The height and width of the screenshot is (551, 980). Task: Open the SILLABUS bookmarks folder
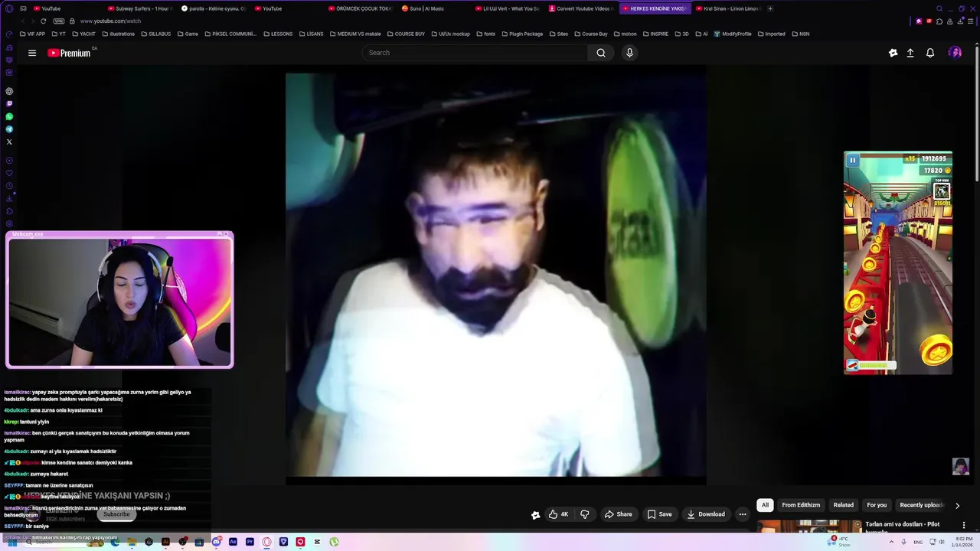(155, 34)
